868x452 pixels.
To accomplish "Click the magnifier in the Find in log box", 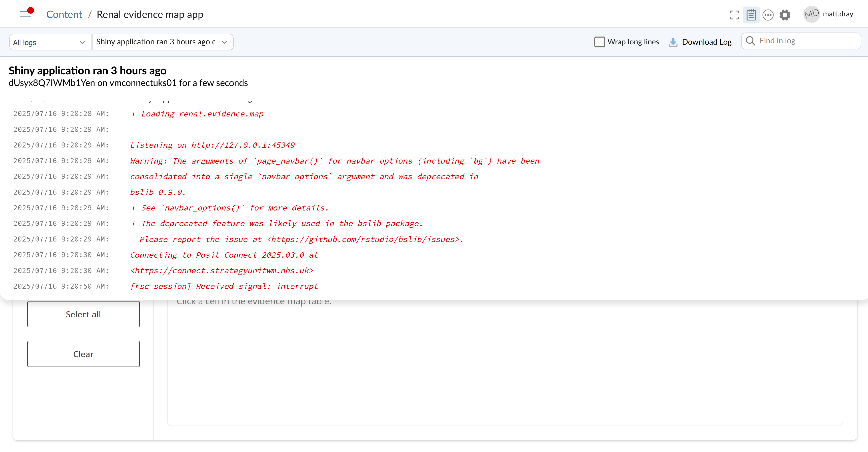I will (751, 41).
